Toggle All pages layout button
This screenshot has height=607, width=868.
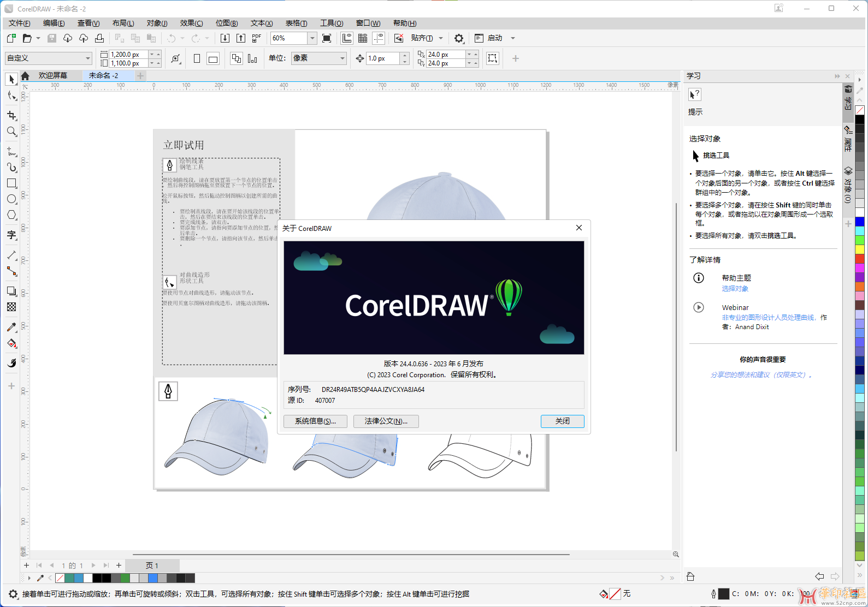[237, 58]
